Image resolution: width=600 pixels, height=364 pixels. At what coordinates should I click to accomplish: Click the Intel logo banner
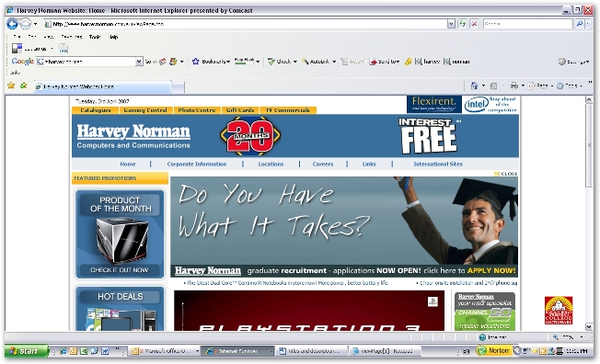490,105
